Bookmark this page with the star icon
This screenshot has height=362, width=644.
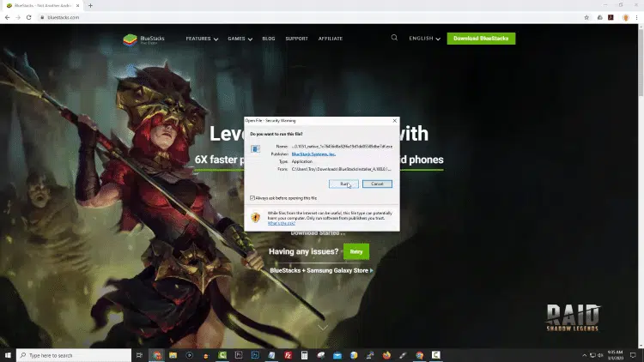tap(586, 17)
